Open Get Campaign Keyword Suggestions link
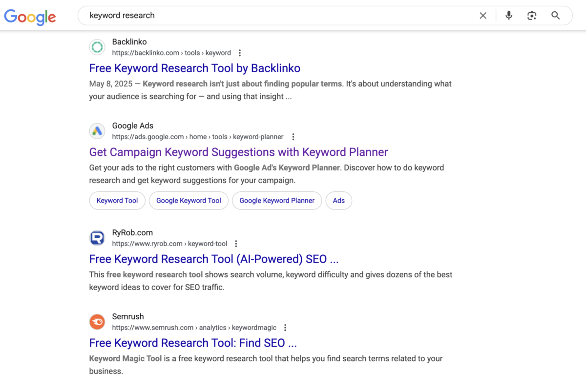Viewport: 586px width, 392px height. (x=238, y=152)
